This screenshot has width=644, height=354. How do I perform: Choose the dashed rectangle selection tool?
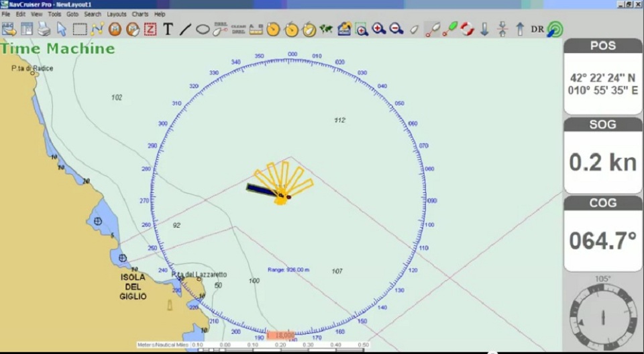coord(80,29)
